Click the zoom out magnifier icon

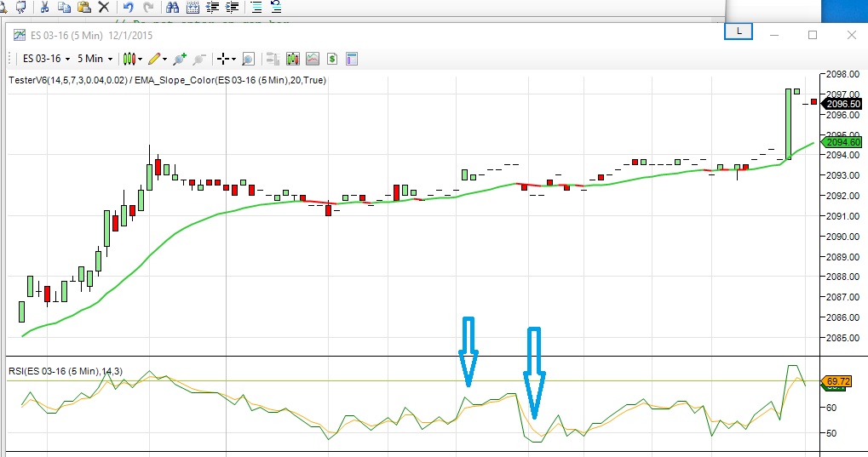(x=199, y=59)
